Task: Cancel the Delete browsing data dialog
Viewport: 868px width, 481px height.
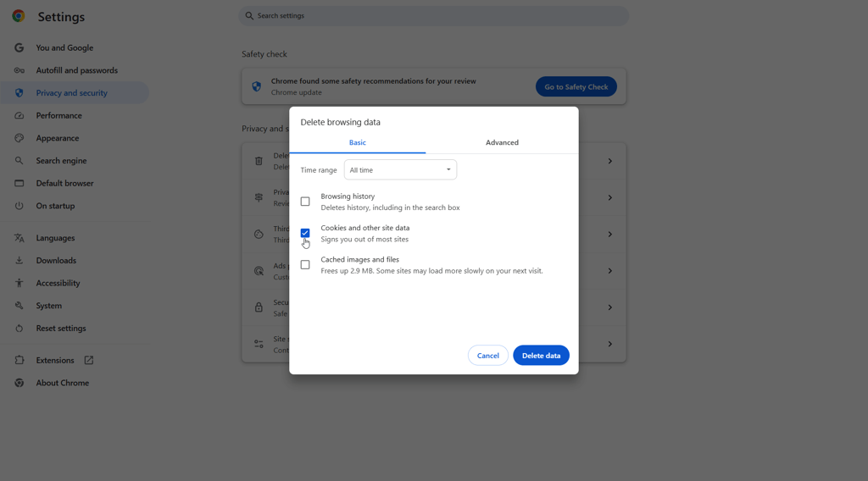Action: 487,356
